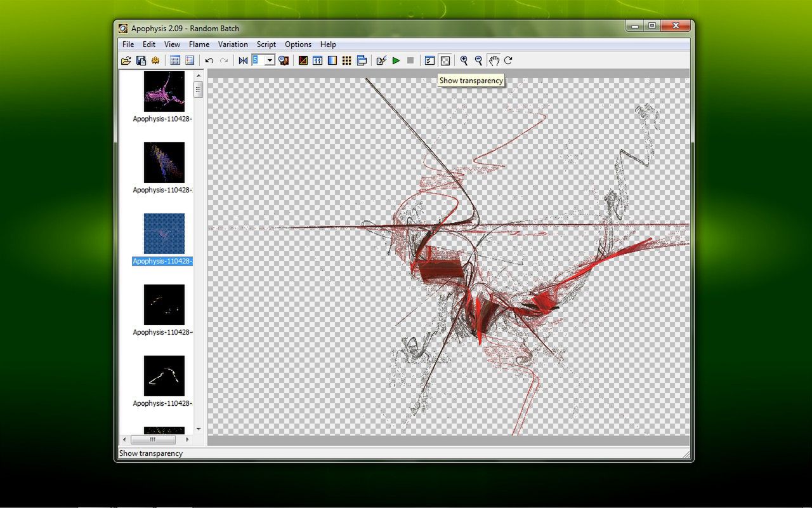Image resolution: width=812 pixels, height=508 pixels.
Task: Select the hand pan tool
Action: 494,60
